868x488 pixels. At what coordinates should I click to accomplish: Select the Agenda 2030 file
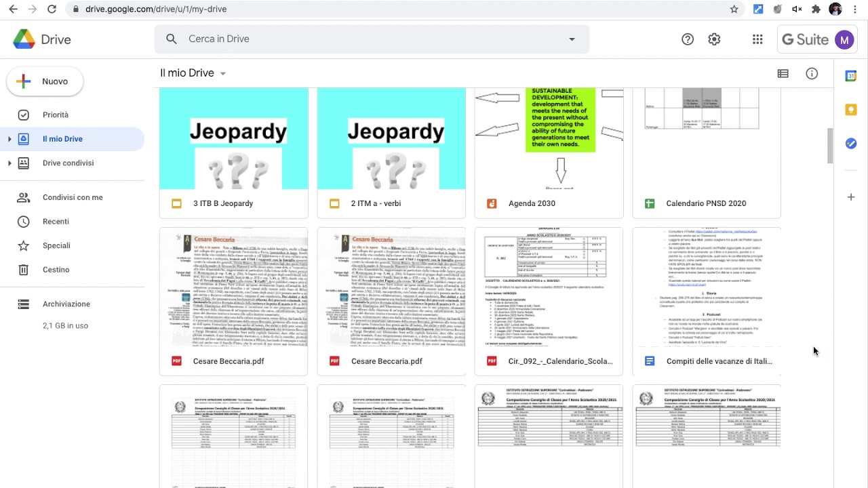(x=549, y=152)
